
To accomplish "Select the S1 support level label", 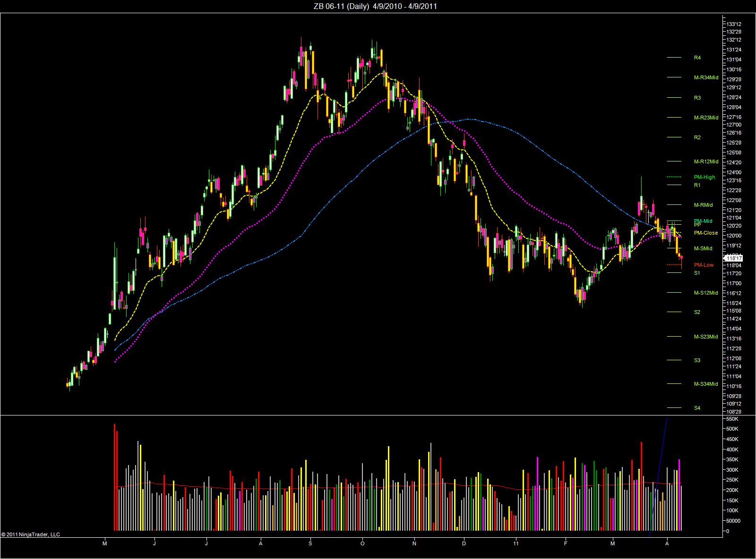I will click(697, 273).
